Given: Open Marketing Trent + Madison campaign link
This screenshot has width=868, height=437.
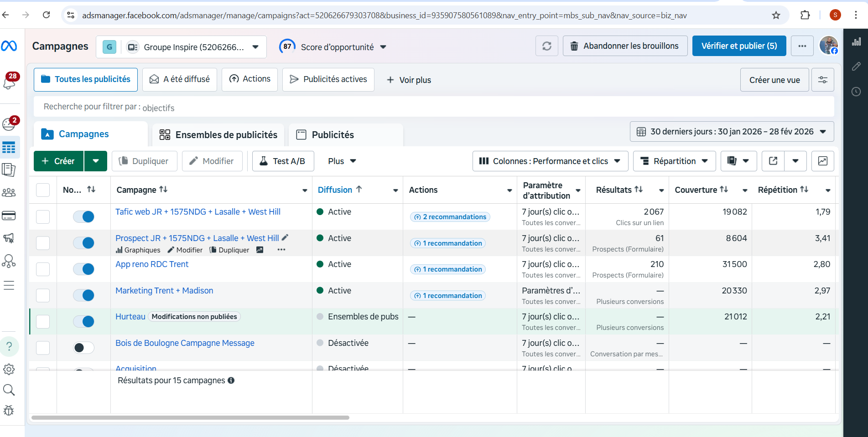Looking at the screenshot, I should pyautogui.click(x=164, y=291).
